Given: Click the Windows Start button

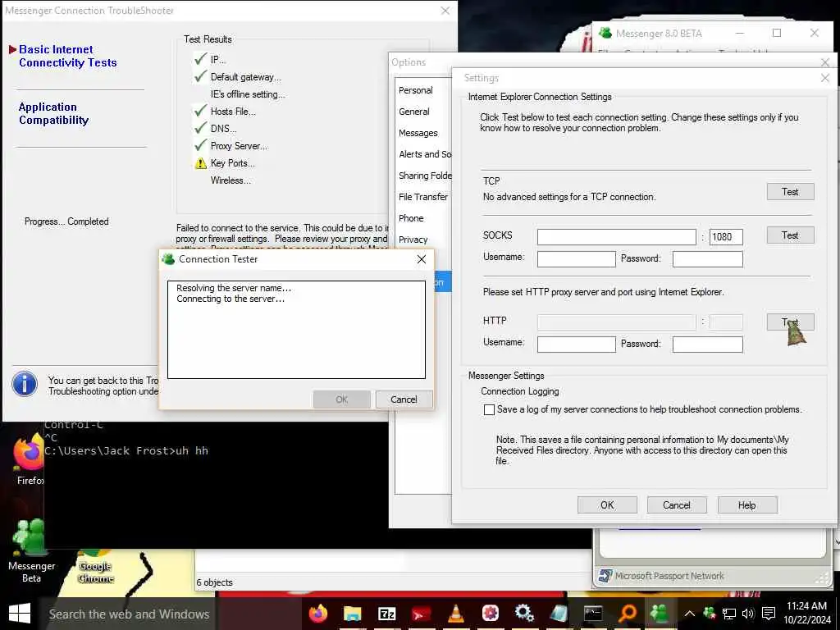Looking at the screenshot, I should tap(20, 614).
